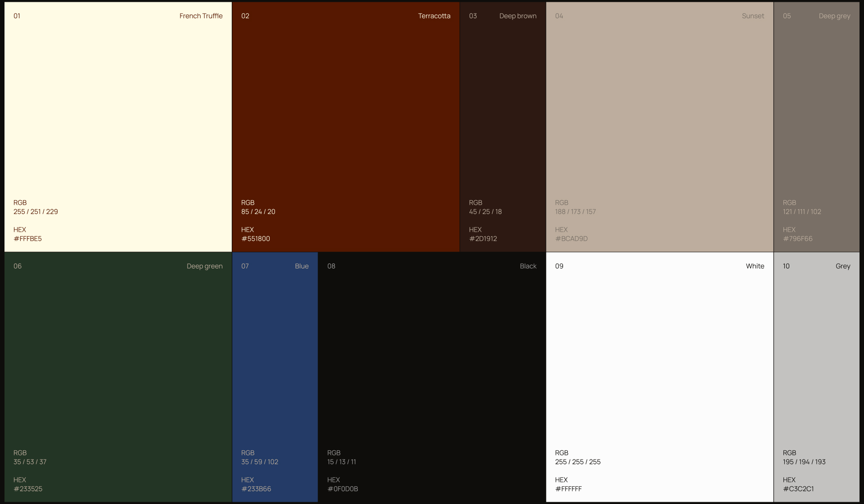Pick the Blue color swatch
The width and height of the screenshot is (864, 504).
[275, 360]
